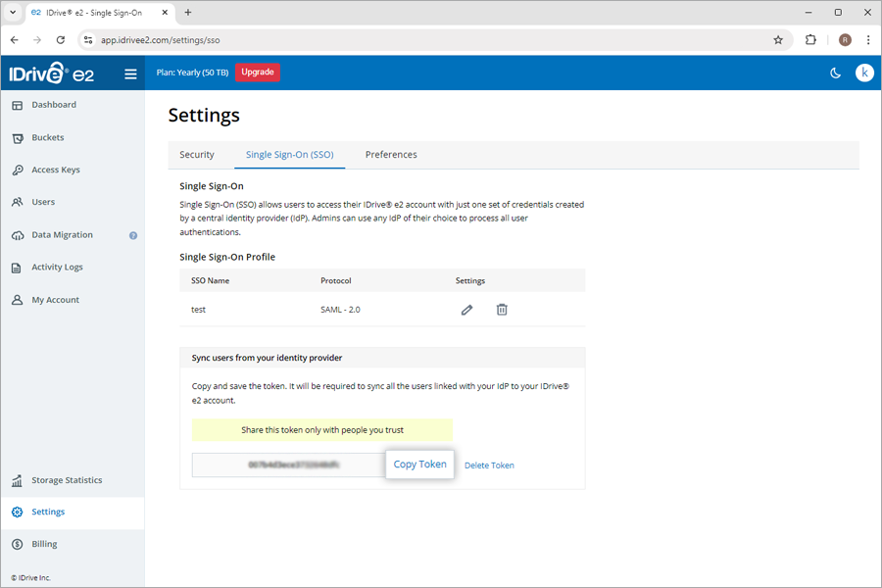Open a new browser tab
Viewport: 882px width, 588px height.
[x=188, y=13]
